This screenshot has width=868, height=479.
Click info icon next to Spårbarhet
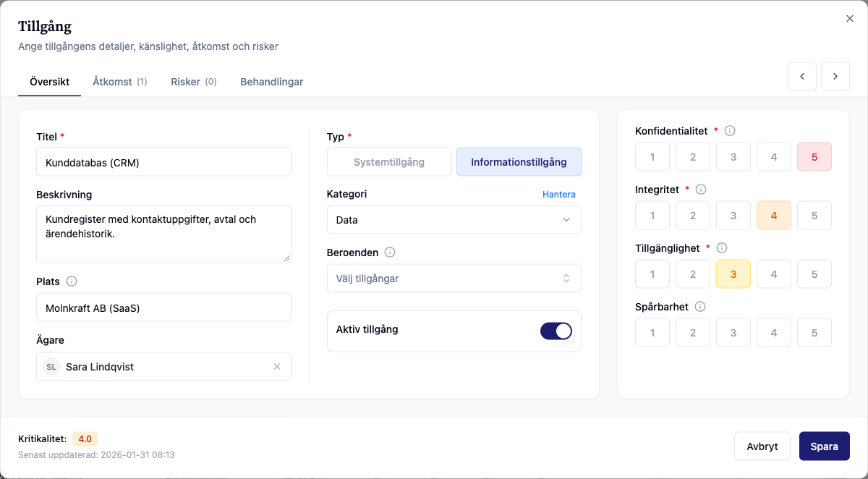point(700,307)
